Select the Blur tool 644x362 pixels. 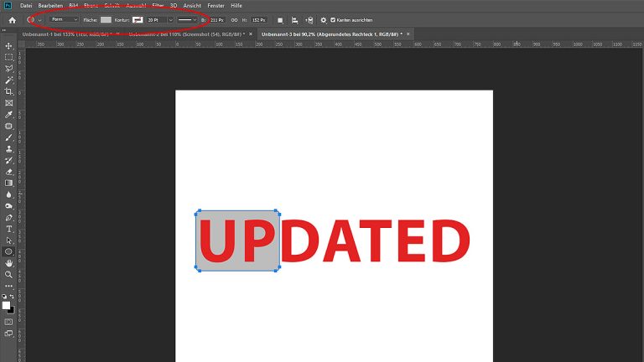pos(8,194)
